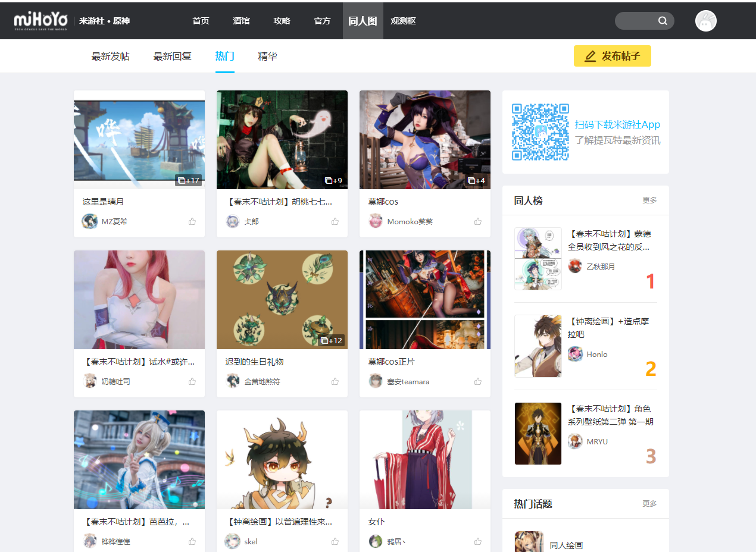The image size is (756, 552).
Task: Open 同人绘画 topic thumbnail
Action: pos(529,541)
